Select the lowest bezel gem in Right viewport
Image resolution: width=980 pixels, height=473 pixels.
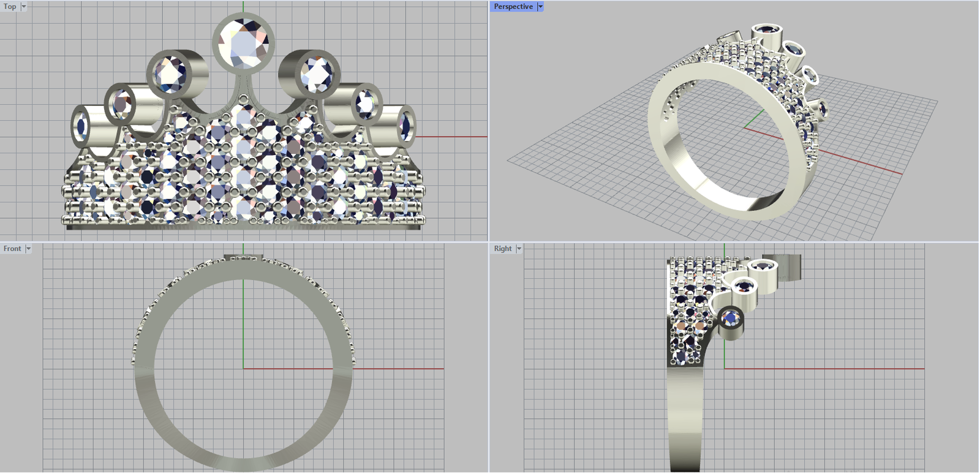pos(729,319)
